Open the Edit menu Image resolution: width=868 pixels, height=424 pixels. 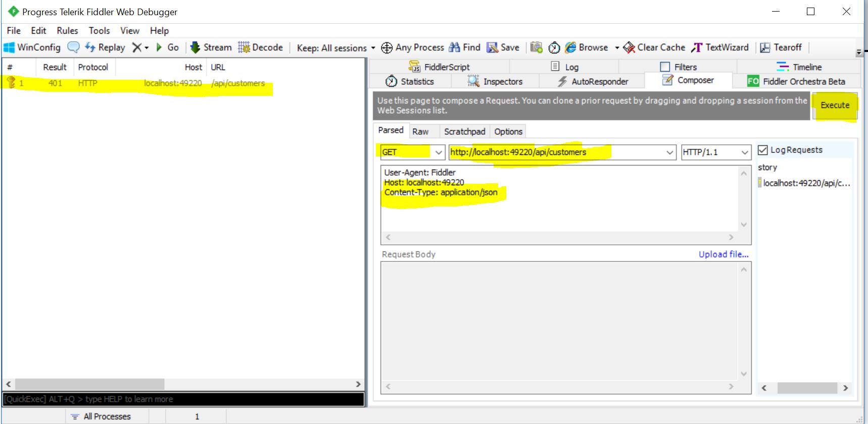38,31
